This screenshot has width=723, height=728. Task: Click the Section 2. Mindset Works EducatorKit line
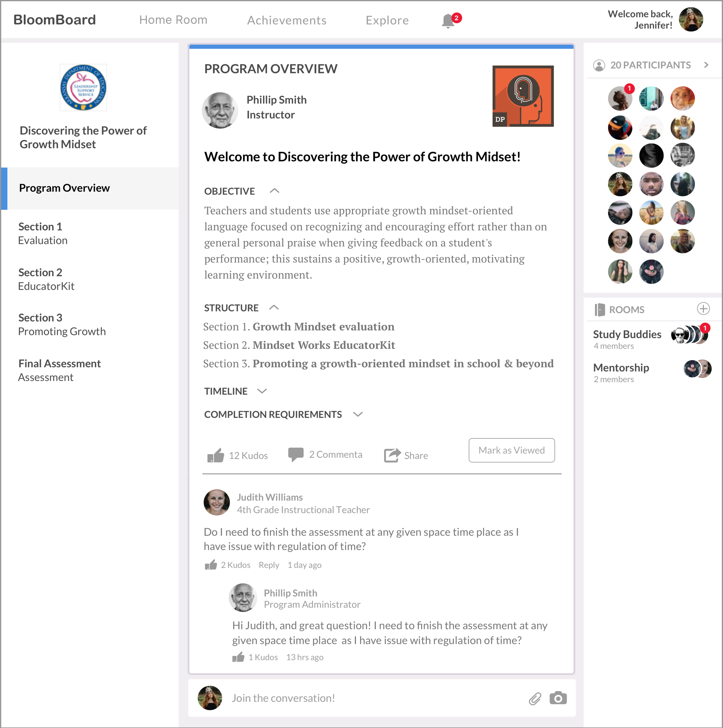pos(299,345)
